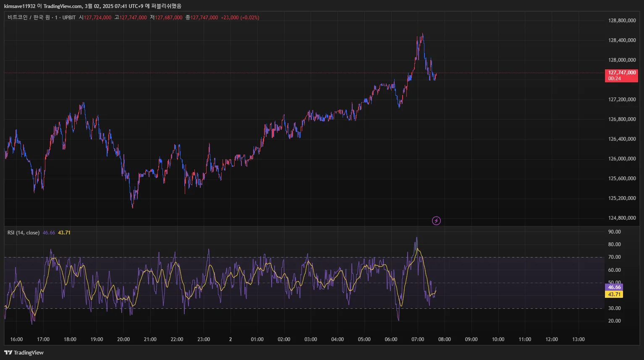
Task: Click the 08:00 time axis label
Action: (445, 339)
